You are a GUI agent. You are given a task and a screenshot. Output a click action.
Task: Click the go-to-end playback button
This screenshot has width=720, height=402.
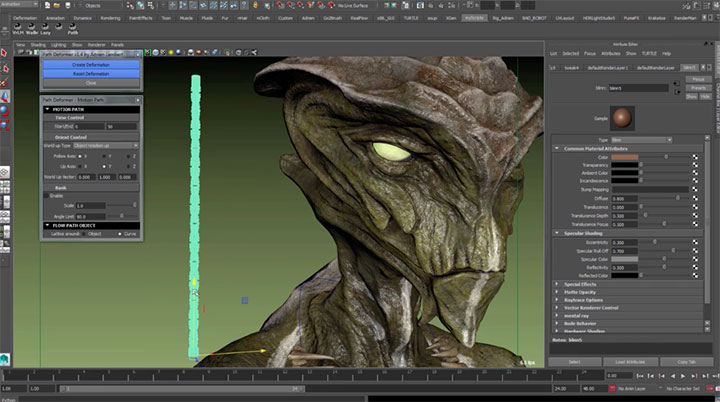pyautogui.click(x=715, y=376)
